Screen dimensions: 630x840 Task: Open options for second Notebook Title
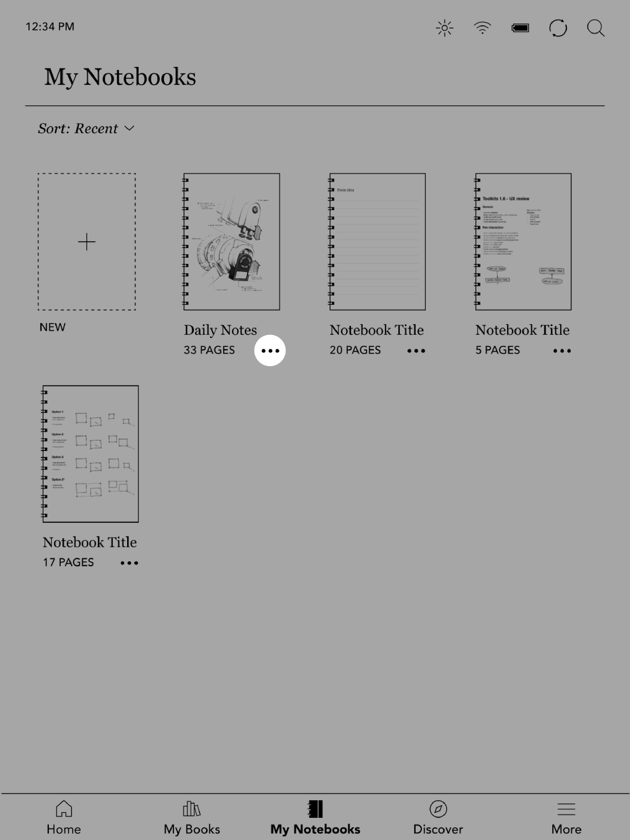561,350
